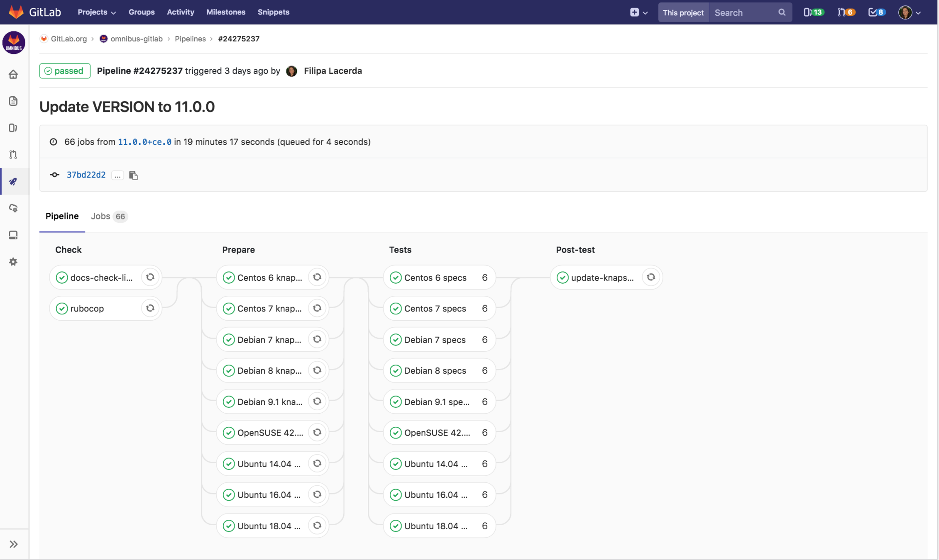Retry the update-knapsack post-test job

[x=650, y=277]
